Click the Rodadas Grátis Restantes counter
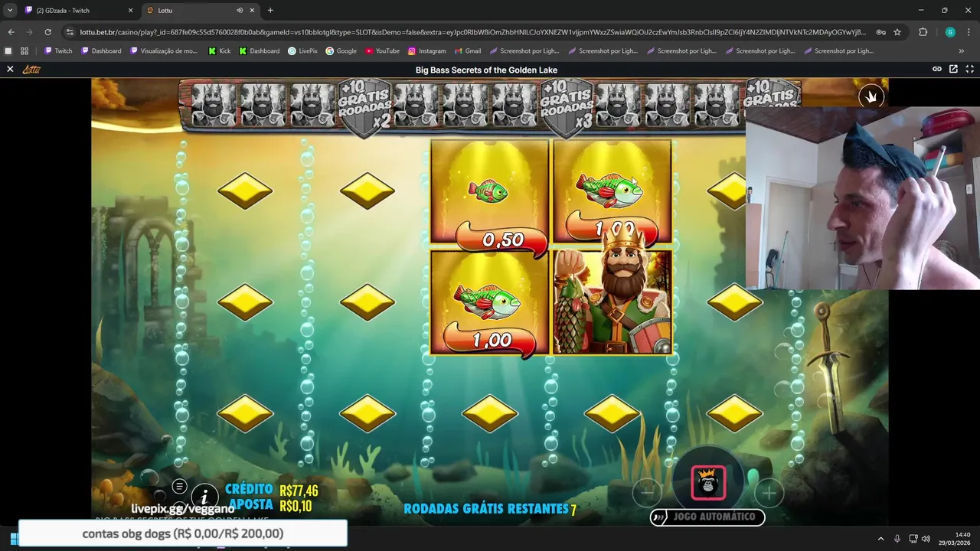This screenshot has height=551, width=980. [x=490, y=509]
